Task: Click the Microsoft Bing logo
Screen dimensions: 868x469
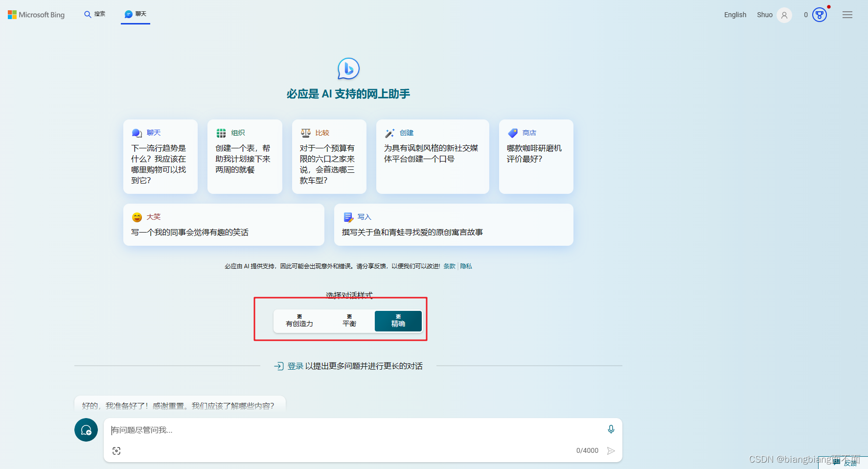Action: coord(36,15)
